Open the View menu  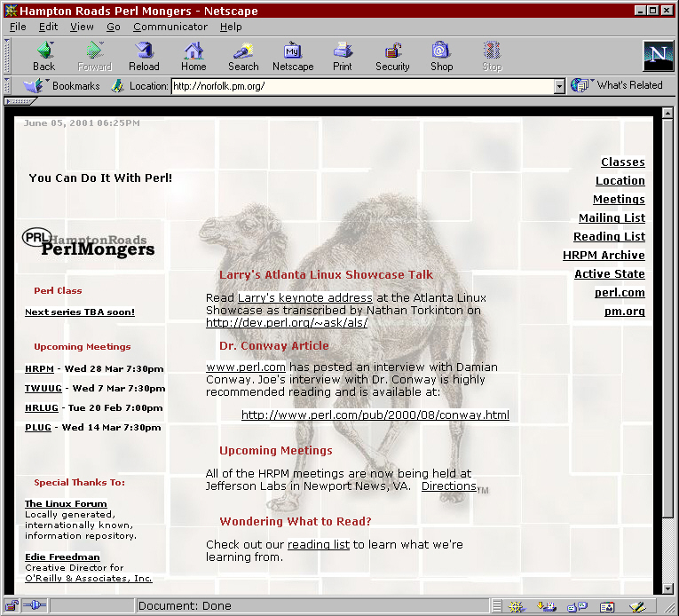(x=82, y=27)
